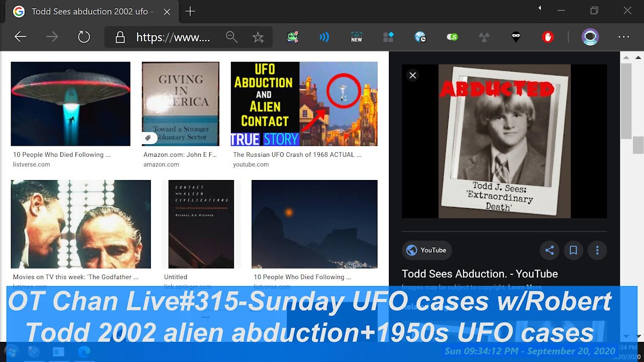
Task: Open a new browser tab
Action: point(190,12)
